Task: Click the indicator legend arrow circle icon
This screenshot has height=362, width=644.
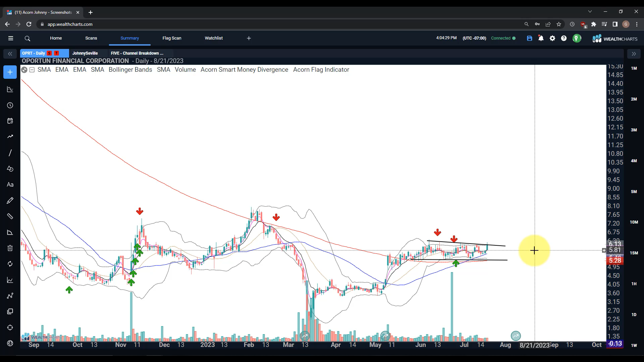Action: pos(24,70)
